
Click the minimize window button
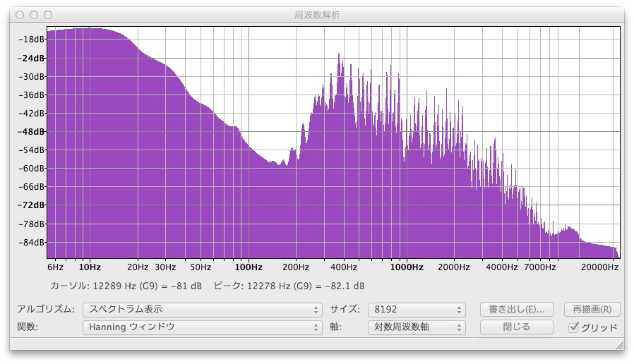coord(34,15)
